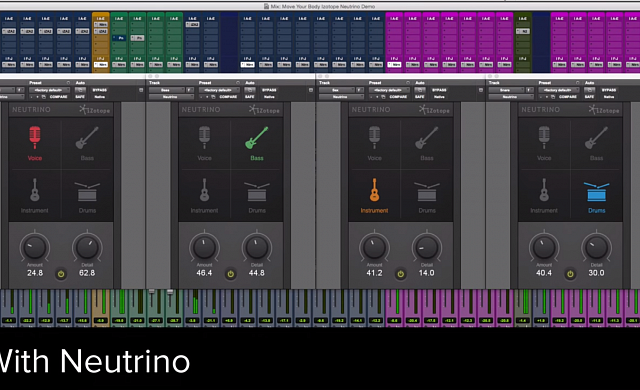Switch Snare track Neutrino to Bass mode

tap(596, 143)
